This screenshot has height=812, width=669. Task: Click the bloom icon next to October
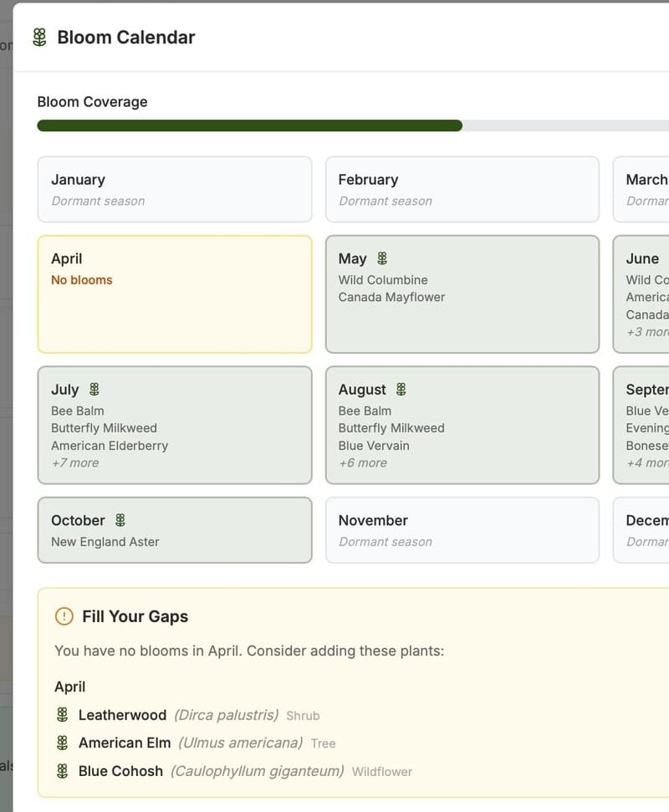[121, 519]
